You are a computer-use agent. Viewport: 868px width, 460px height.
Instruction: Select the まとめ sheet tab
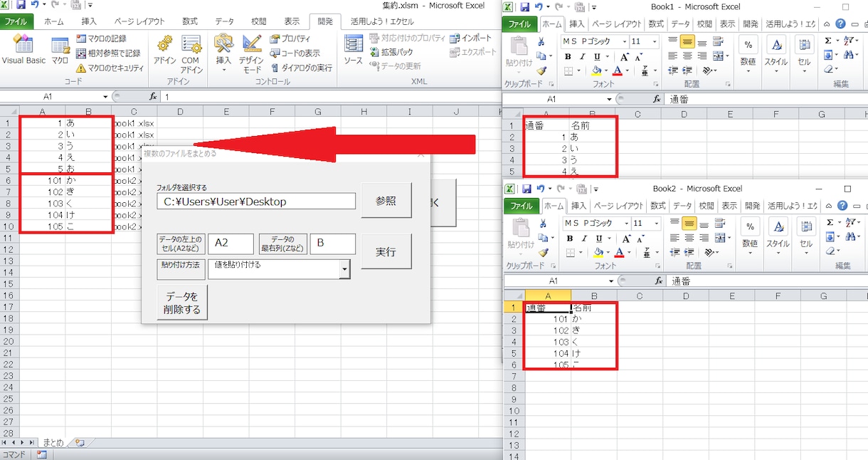point(53,442)
